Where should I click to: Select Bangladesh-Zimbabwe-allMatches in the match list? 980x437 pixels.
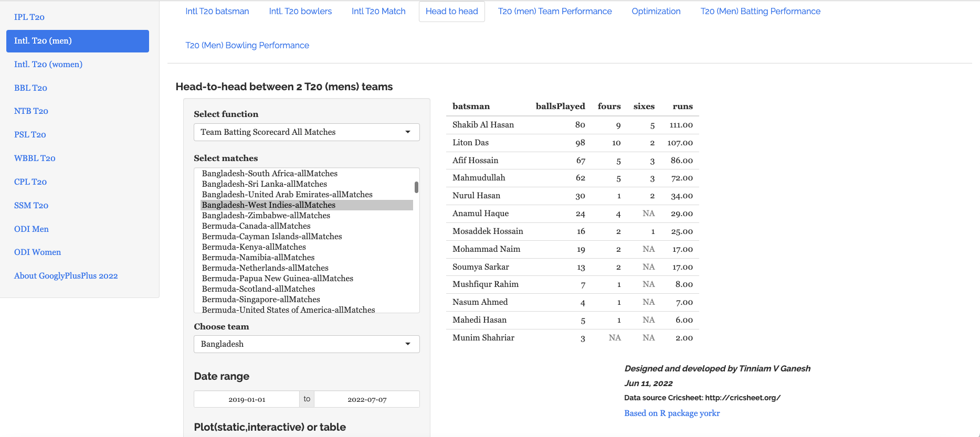point(266,216)
